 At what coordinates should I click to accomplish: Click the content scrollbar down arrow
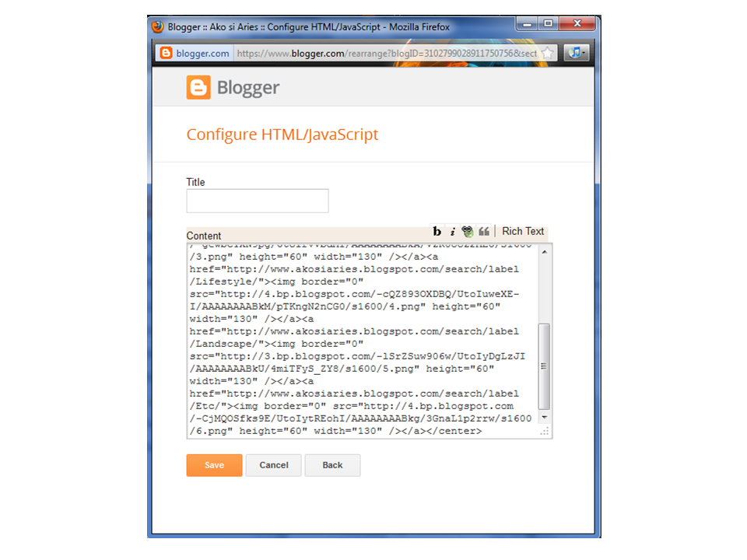tap(545, 418)
